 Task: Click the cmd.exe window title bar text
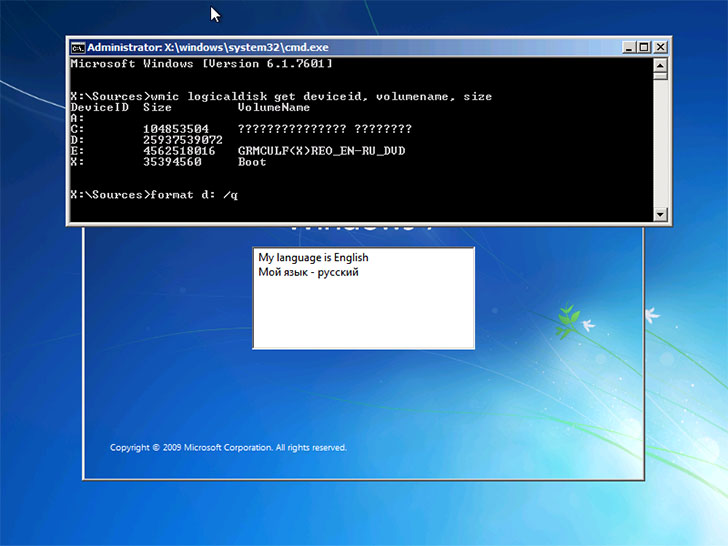pos(207,47)
